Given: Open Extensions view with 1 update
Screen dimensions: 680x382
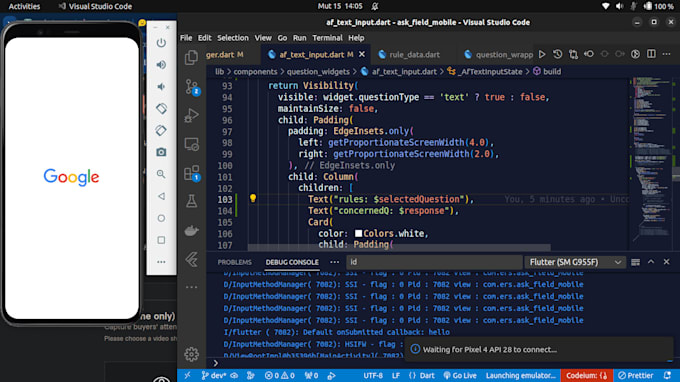Looking at the screenshot, I should click(191, 173).
